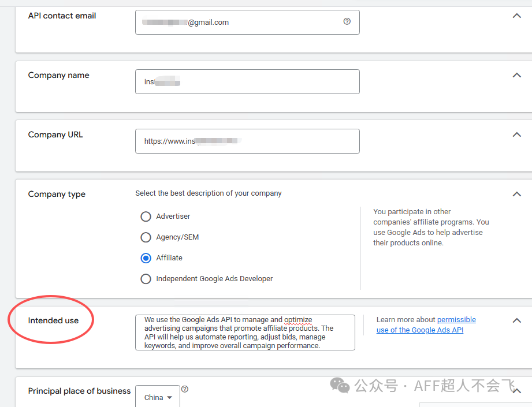Click the help icon in the API contact email field
The height and width of the screenshot is (407, 532).
point(347,21)
